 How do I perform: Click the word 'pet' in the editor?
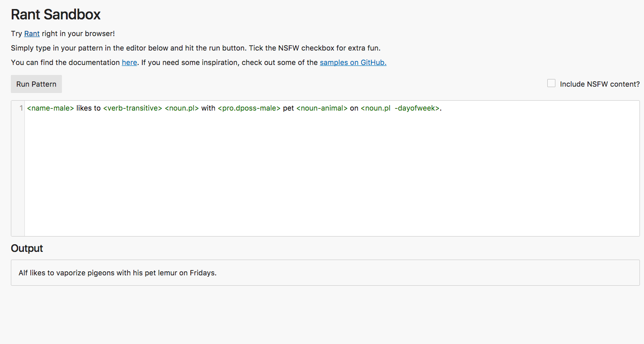pyautogui.click(x=288, y=108)
